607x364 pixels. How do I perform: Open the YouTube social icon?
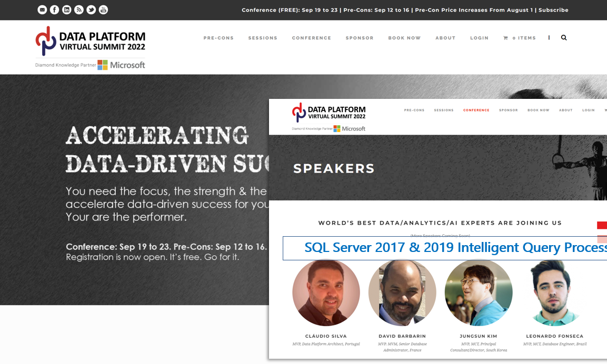(103, 10)
